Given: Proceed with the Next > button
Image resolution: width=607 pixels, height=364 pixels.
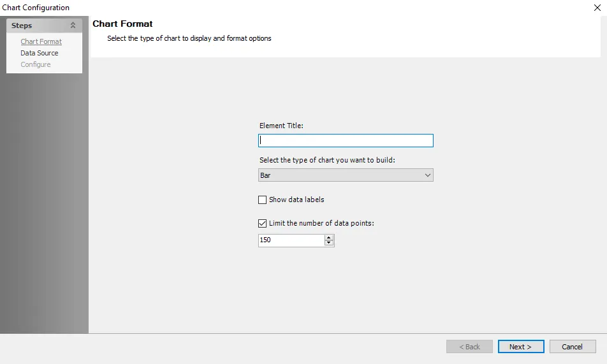Looking at the screenshot, I should pyautogui.click(x=521, y=347).
